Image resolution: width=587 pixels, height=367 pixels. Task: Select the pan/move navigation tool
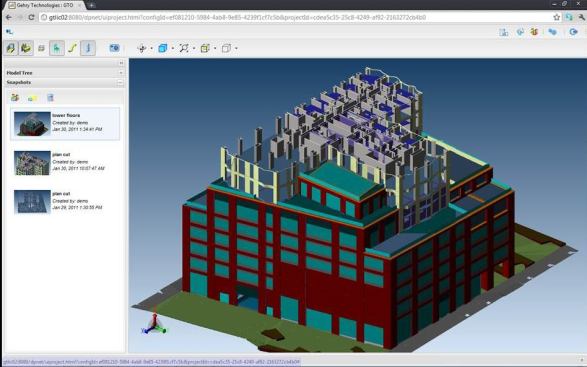pyautogui.click(x=142, y=48)
